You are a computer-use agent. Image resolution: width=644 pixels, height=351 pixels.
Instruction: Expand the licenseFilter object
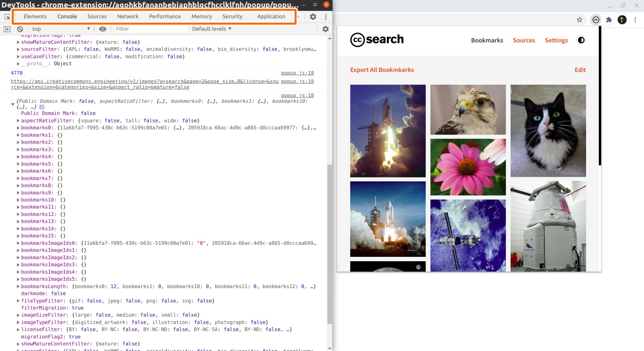click(18, 329)
